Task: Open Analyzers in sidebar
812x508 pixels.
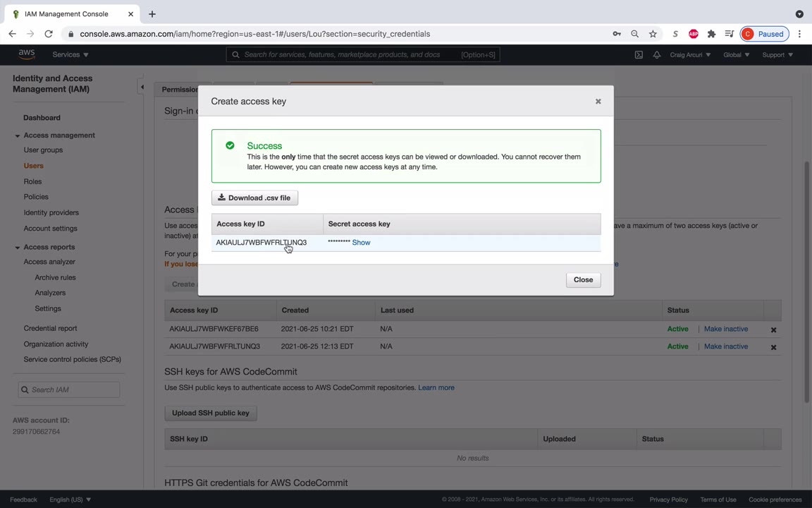Action: pyautogui.click(x=50, y=293)
